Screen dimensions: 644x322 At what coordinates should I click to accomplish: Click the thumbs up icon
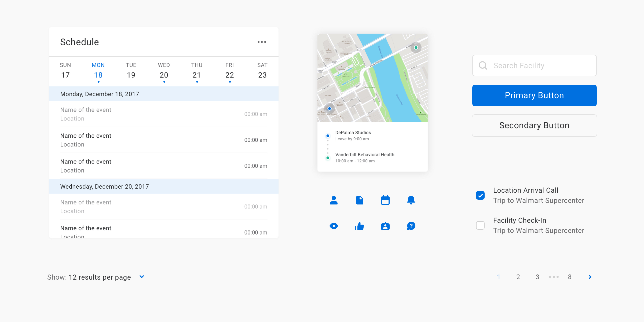pyautogui.click(x=360, y=226)
